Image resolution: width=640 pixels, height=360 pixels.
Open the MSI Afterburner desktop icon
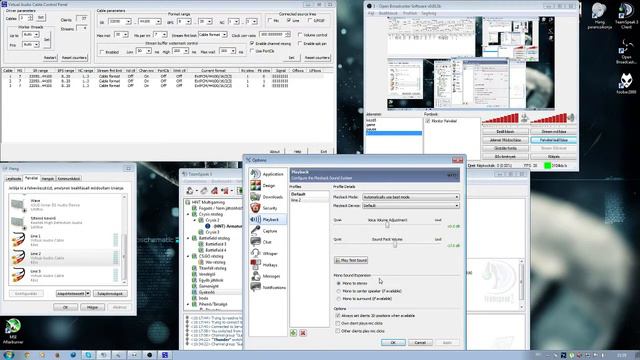pyautogui.click(x=13, y=331)
